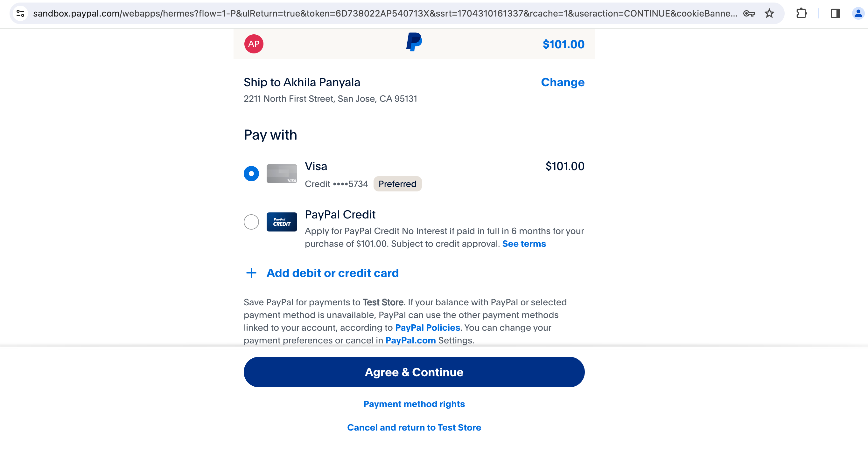Open the browser extensions puzzle icon
The width and height of the screenshot is (868, 449).
tap(801, 13)
